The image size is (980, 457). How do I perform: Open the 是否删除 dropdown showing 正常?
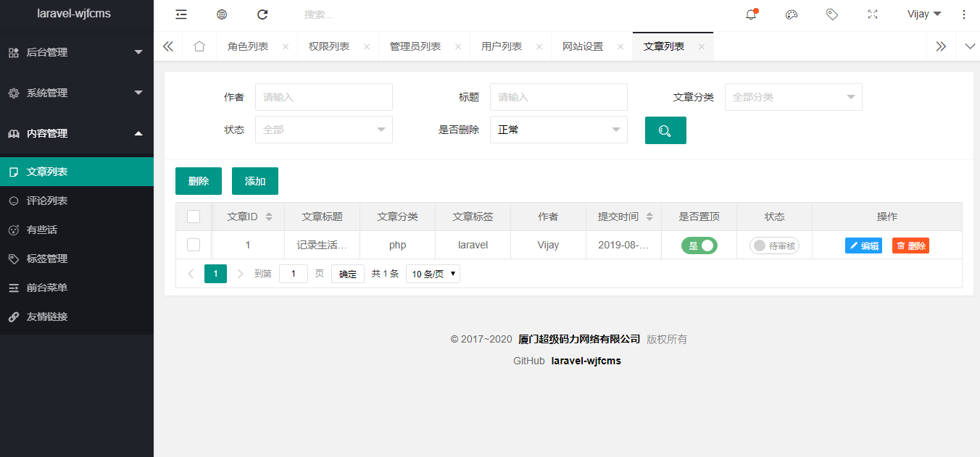559,130
